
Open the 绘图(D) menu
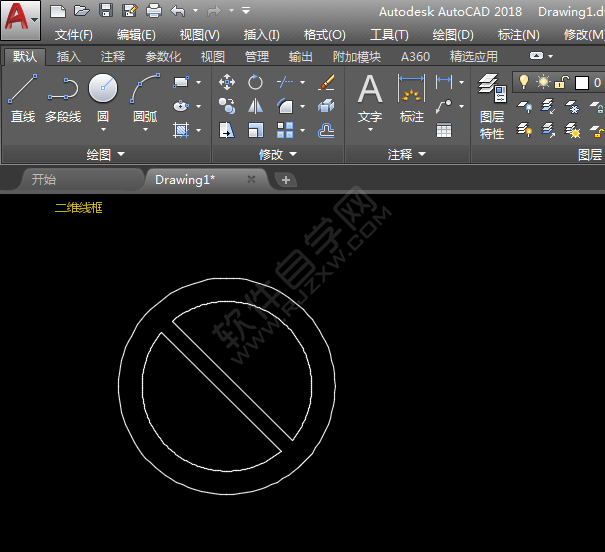click(x=453, y=35)
